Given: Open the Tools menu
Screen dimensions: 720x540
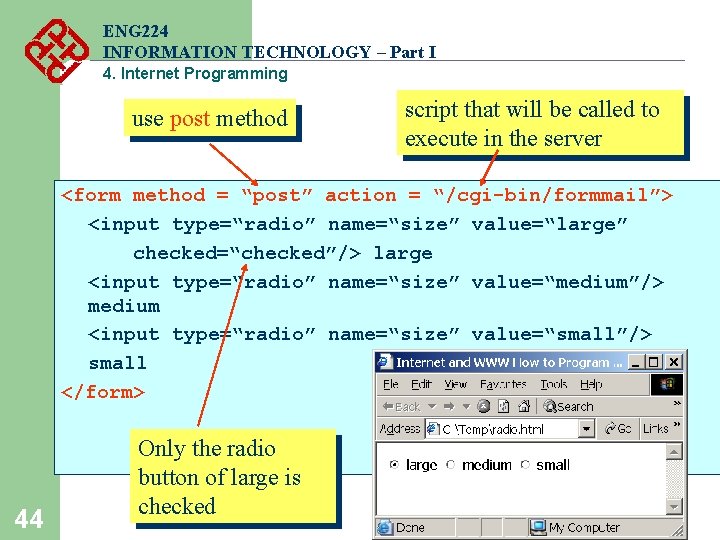Looking at the screenshot, I should point(554,384).
